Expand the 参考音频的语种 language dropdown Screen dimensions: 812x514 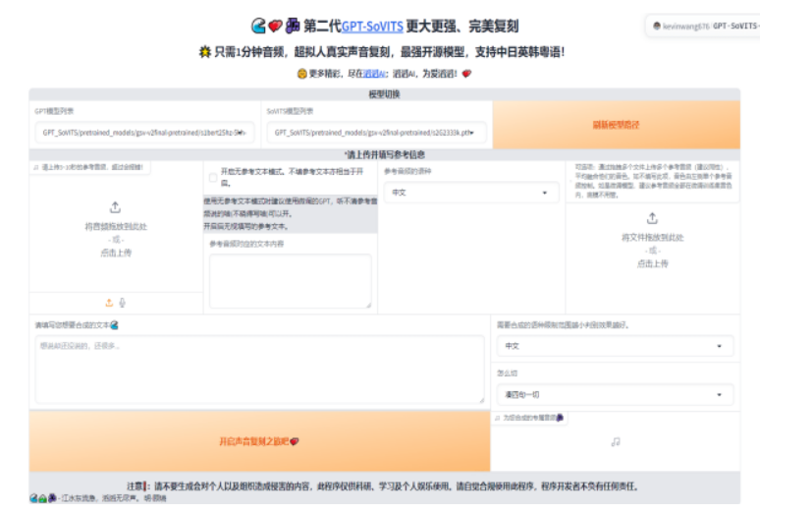point(470,194)
